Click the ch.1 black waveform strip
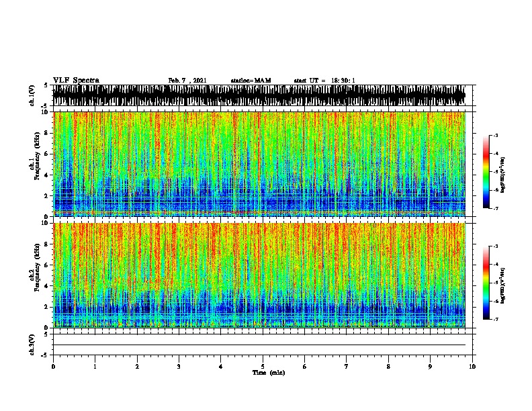This screenshot has width=532, height=411. coord(259,95)
